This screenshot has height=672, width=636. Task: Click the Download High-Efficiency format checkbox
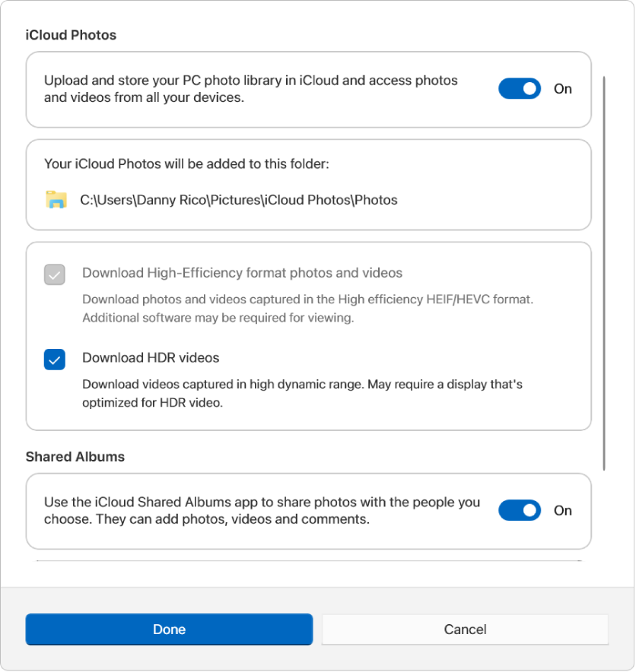point(54,274)
